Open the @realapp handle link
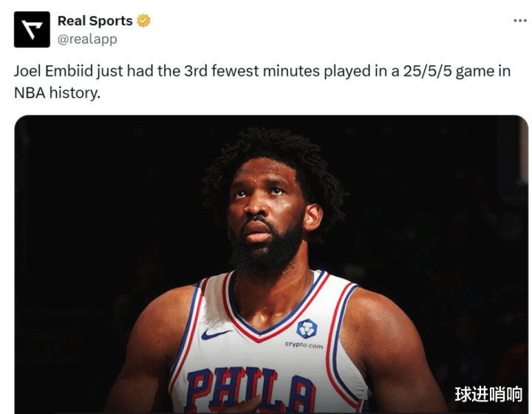This screenshot has height=414, width=532. tap(87, 39)
